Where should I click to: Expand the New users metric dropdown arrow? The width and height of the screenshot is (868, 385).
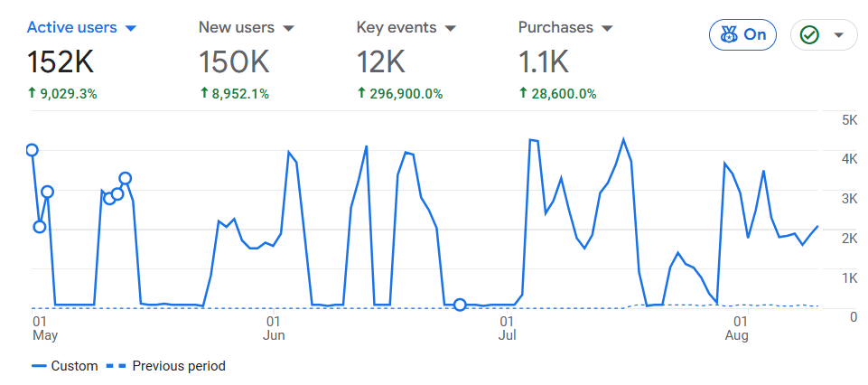[x=289, y=28]
